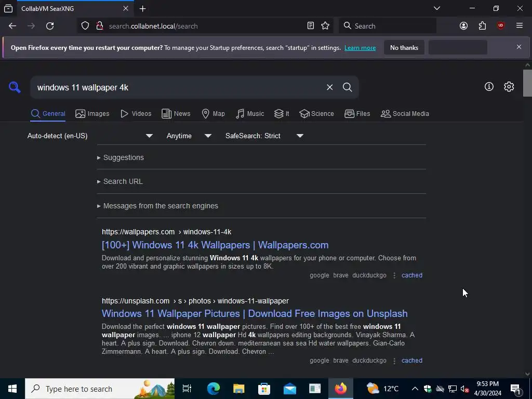Image resolution: width=532 pixels, height=399 pixels.
Task: Open File Explorer from the taskbar
Action: 239,389
